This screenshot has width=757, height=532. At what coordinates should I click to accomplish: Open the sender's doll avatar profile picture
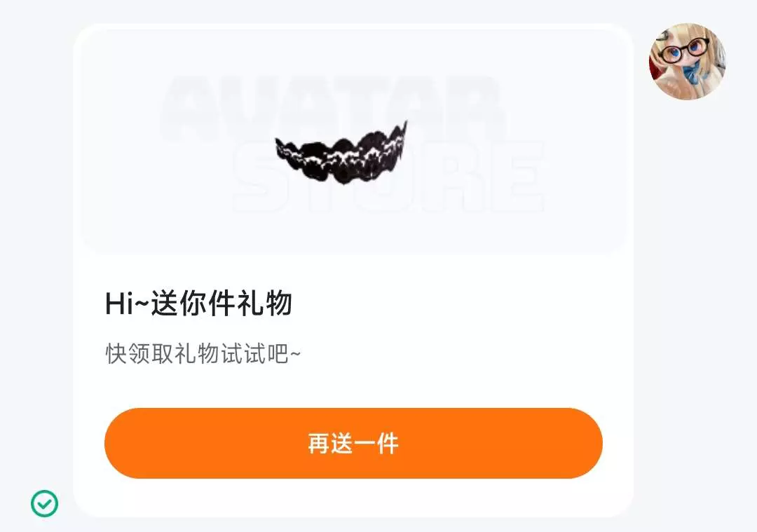[x=687, y=61]
